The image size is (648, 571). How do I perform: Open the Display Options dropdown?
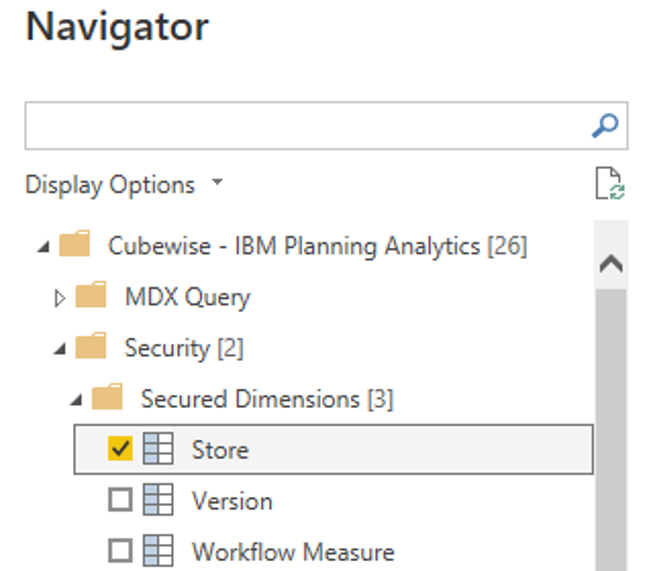click(x=124, y=184)
